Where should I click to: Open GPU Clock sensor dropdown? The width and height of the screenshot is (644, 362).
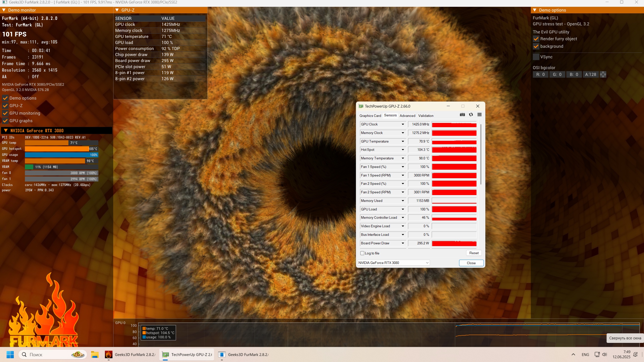click(403, 124)
